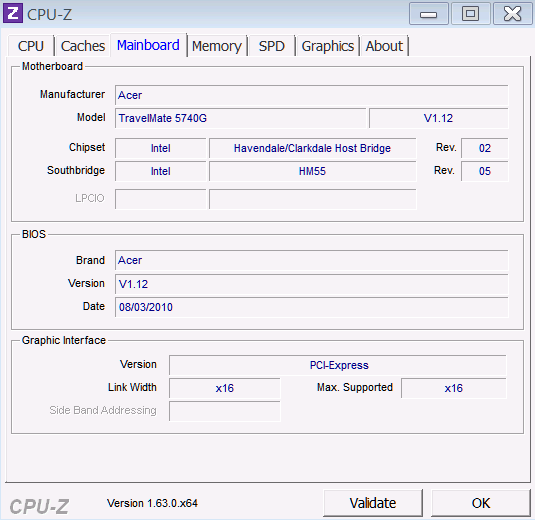Click the BIOS Version field V1.12
535x520 pixels.
point(312,284)
